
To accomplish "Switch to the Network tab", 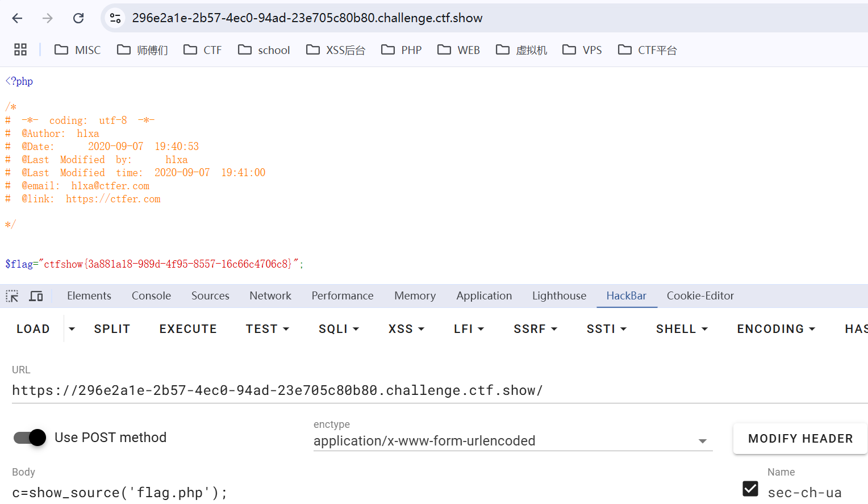I will [270, 296].
